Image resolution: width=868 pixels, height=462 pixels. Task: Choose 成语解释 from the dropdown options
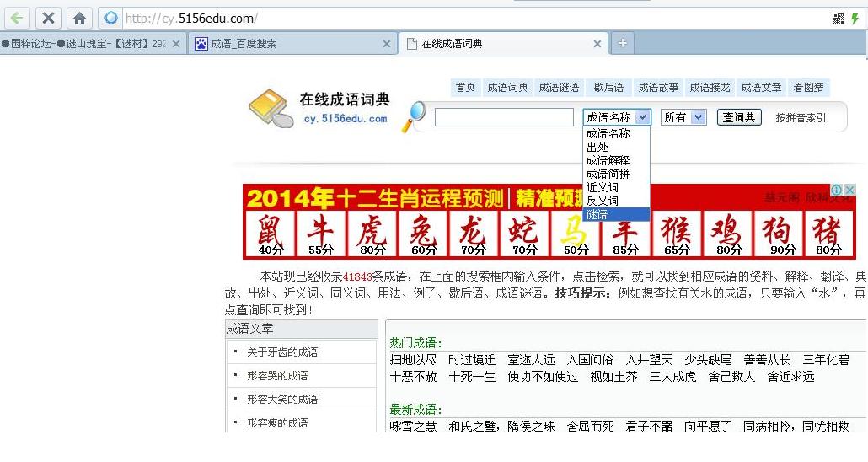point(608,160)
